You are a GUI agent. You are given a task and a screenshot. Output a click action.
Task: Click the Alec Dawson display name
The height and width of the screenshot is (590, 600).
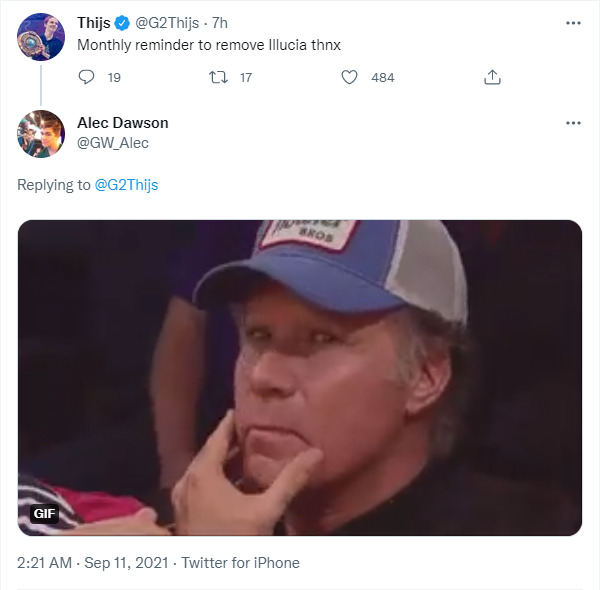coord(123,122)
